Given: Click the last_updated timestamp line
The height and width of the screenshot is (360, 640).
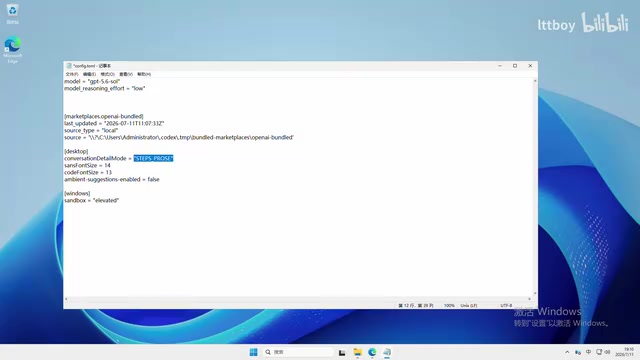Looking at the screenshot, I should [x=114, y=123].
